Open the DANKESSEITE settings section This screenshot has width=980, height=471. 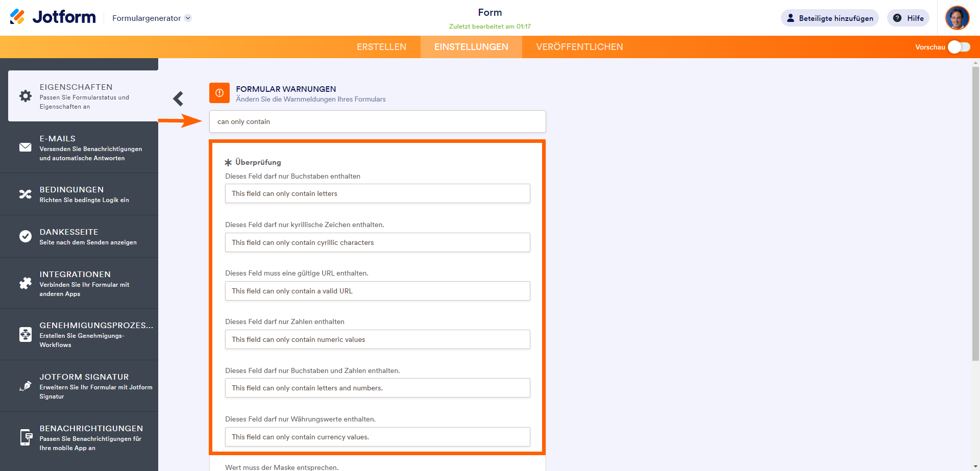[x=79, y=236]
